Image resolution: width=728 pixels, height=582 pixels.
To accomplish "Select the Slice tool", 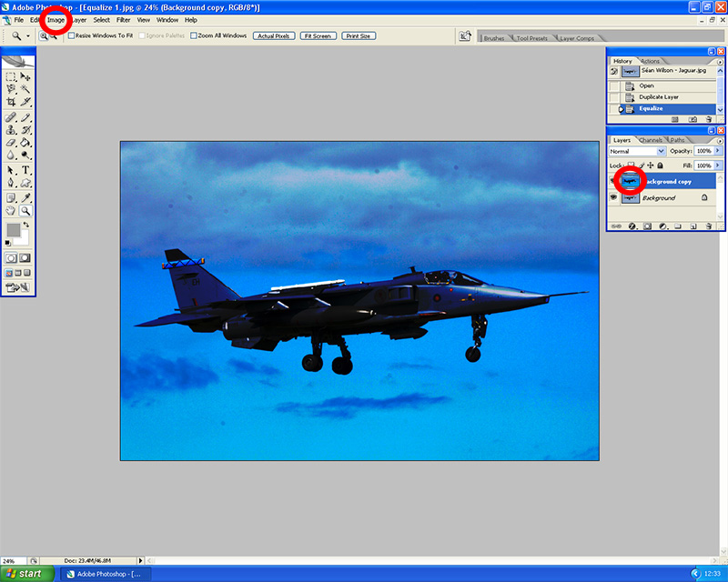I will [x=25, y=101].
